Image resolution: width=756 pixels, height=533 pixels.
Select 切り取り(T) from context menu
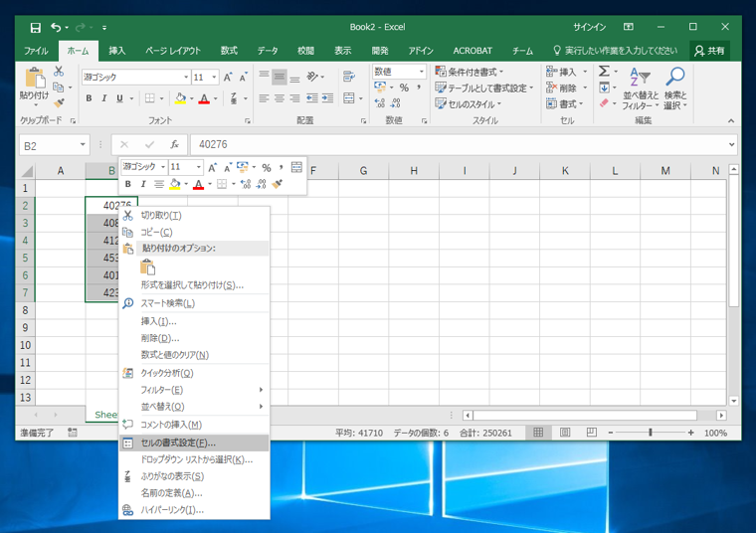[194, 216]
